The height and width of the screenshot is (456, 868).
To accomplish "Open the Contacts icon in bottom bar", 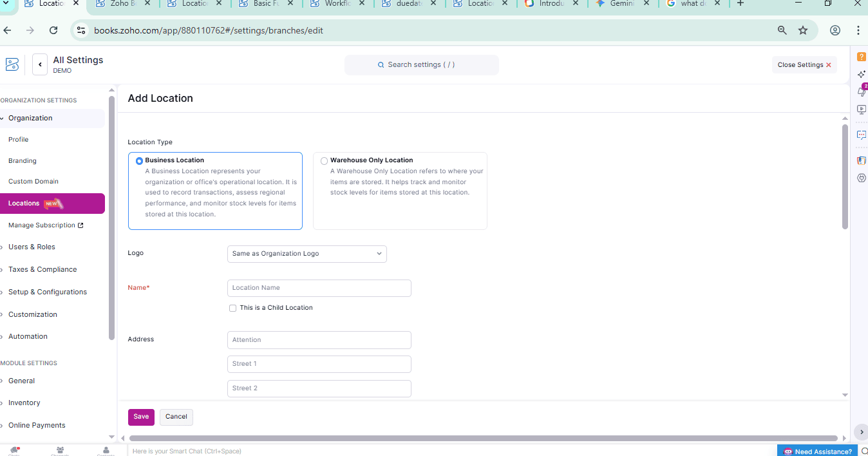I will (106, 451).
